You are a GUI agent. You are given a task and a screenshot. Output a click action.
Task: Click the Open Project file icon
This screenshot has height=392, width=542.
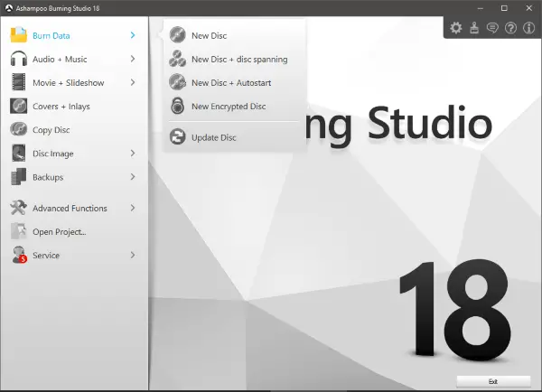[x=19, y=231]
